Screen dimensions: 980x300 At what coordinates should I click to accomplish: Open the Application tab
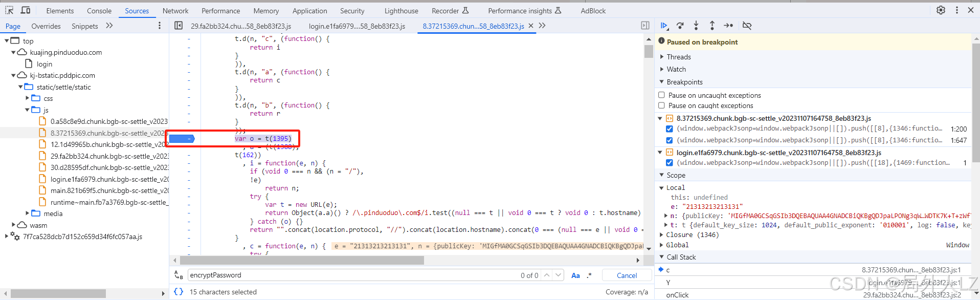click(309, 11)
